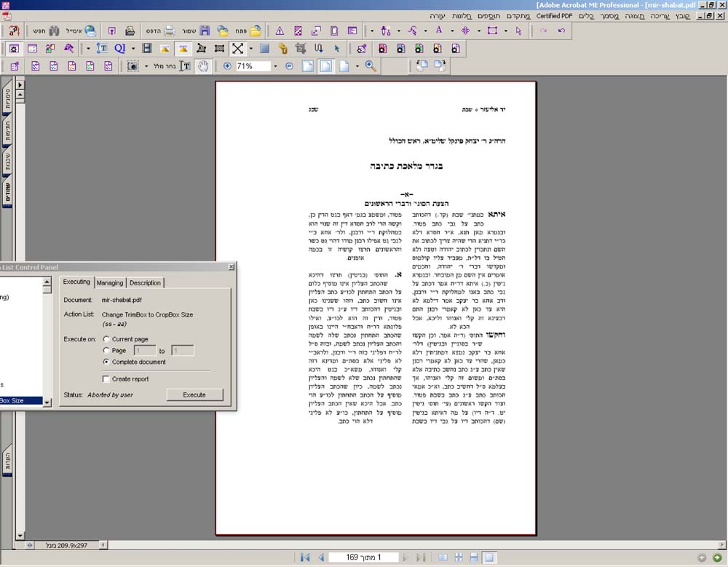Click the Save (שמור) floppy disk icon

point(205,31)
